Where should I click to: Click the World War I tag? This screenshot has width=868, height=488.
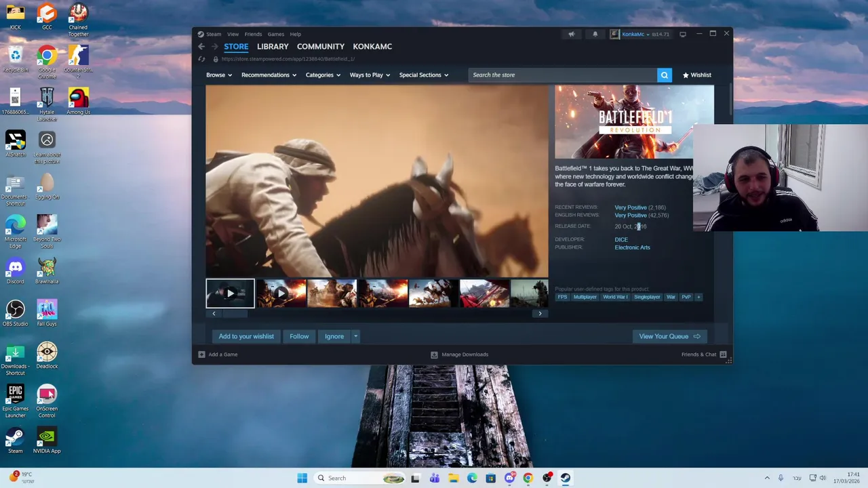click(615, 297)
